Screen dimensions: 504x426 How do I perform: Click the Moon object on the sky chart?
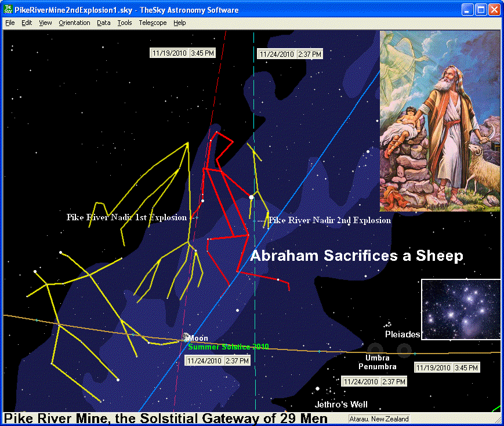(186, 337)
